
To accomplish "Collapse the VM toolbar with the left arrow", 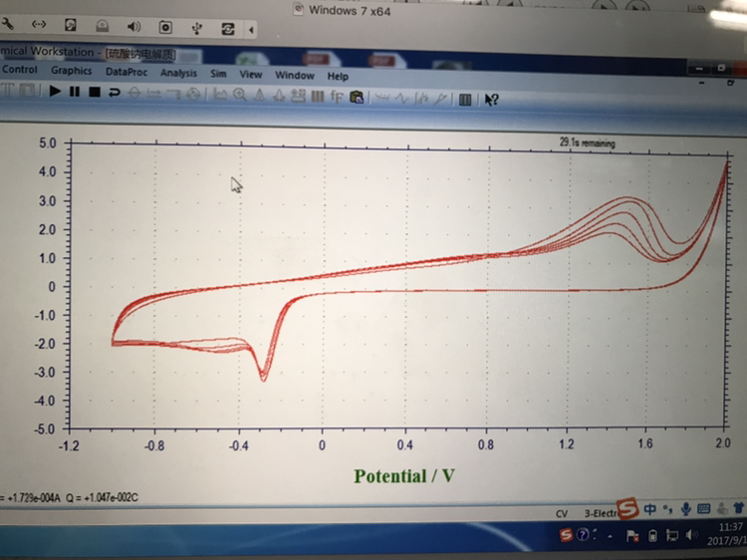I will pos(251,30).
